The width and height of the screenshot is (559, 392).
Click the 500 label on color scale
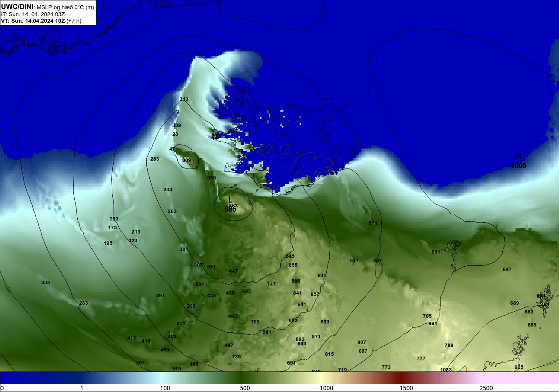click(x=245, y=388)
